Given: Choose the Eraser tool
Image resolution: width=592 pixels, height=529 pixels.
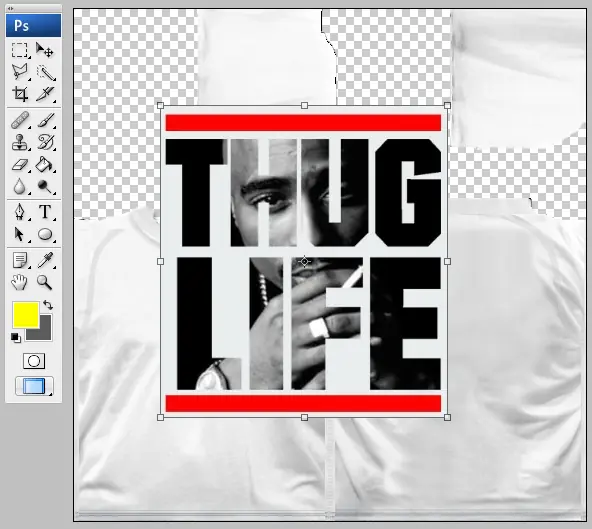Looking at the screenshot, I should (20, 165).
